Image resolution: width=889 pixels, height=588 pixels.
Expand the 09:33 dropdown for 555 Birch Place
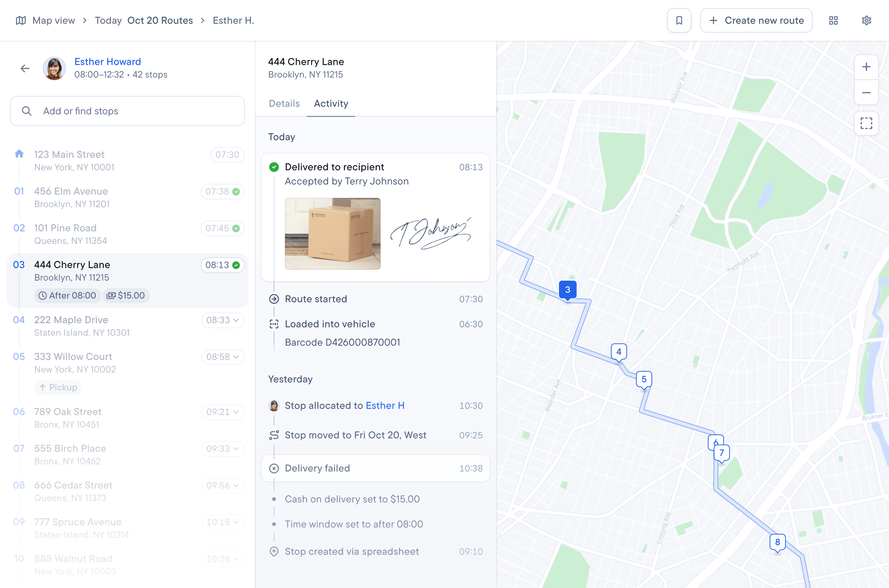(x=223, y=449)
